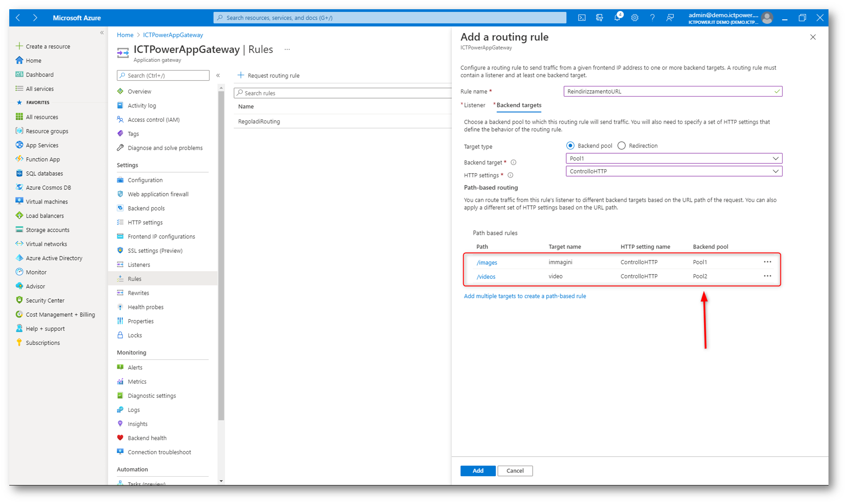Click Home breadcrumb link
The image size is (847, 504).
(125, 35)
